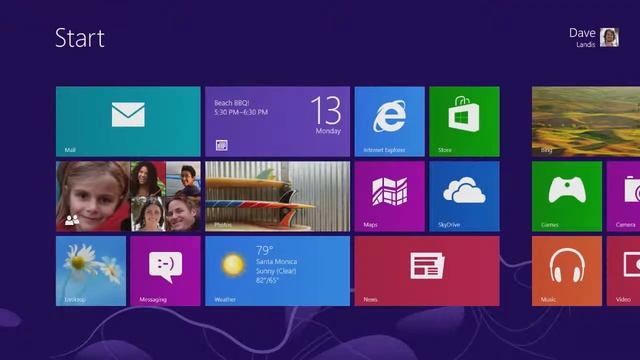The image size is (640, 360).
Task: Open the News tile
Action: 427,271
